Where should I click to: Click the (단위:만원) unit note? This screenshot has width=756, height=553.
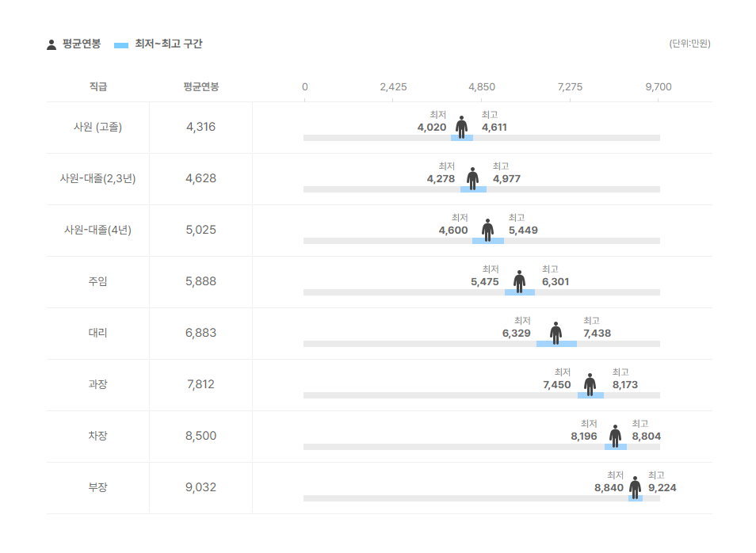pos(689,44)
